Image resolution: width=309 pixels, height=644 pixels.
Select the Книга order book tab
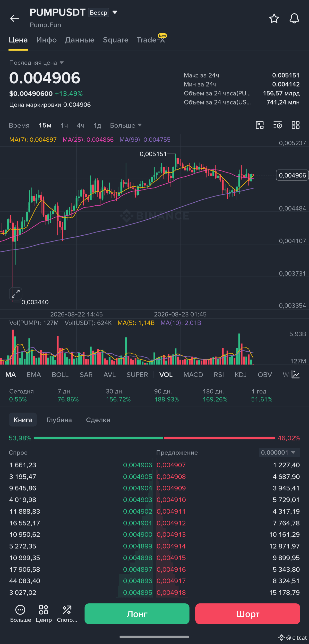click(23, 420)
